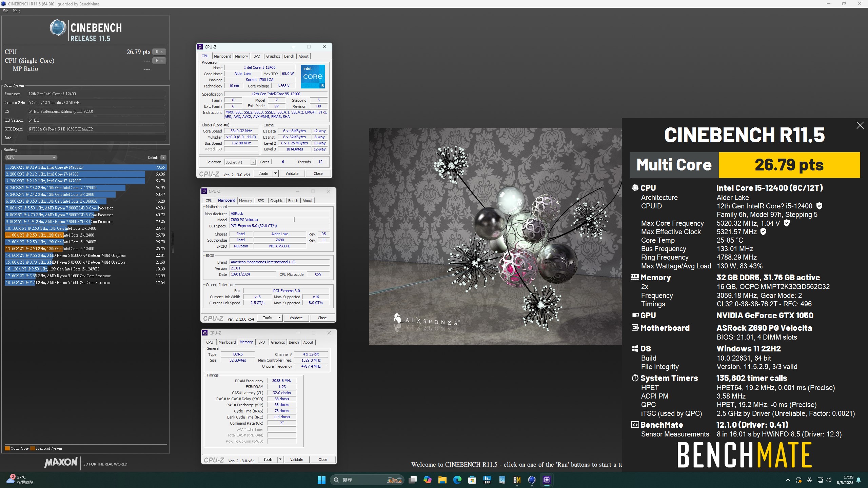Click Validate in bottom CPU-Z window
Image resolution: width=868 pixels, height=488 pixels.
coord(297,460)
